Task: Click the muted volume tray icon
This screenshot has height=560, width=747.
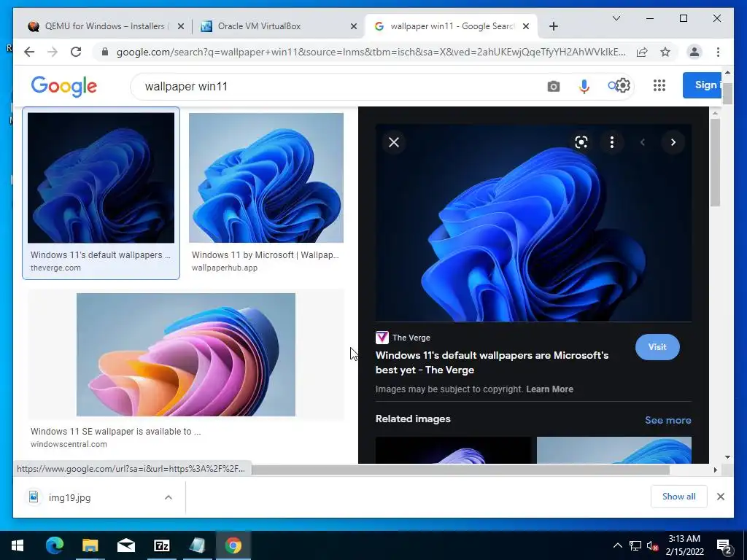Action: [652, 545]
